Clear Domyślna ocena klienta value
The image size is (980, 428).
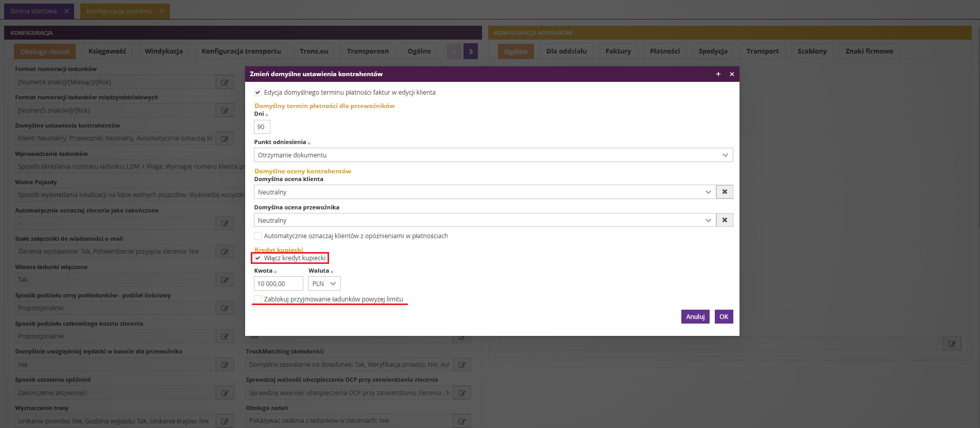click(725, 192)
